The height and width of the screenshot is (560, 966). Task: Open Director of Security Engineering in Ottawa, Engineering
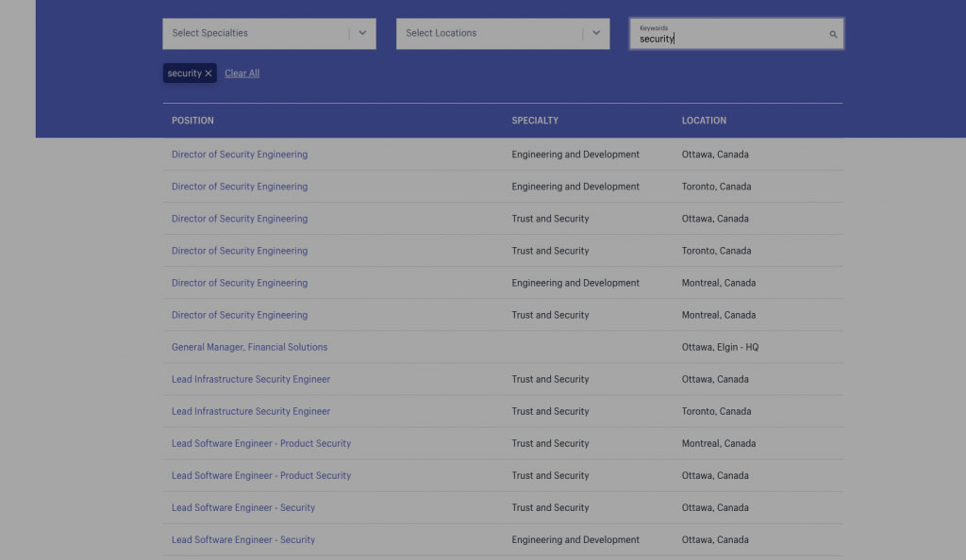[240, 155]
